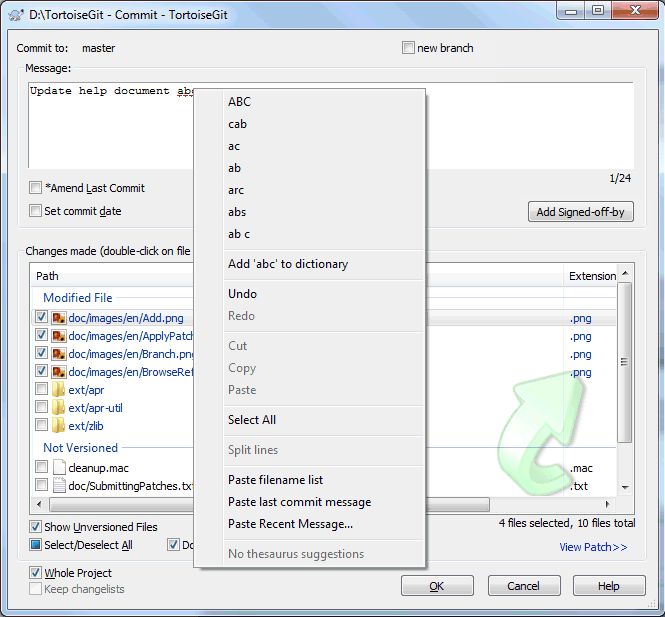Click the image icon for doc/images/en/BrowseRef
The image size is (665, 617).
coord(59,372)
